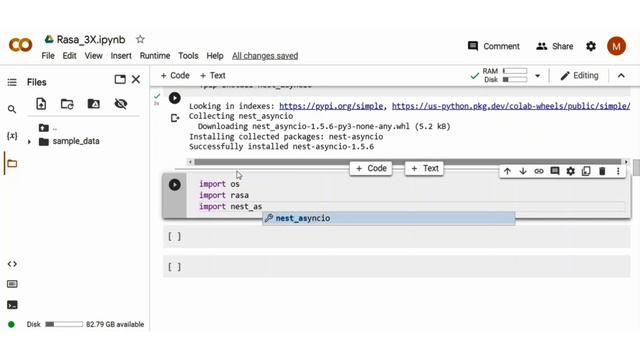640x360 pixels.
Task: Open the pypi.org/simple link
Action: click(331, 106)
